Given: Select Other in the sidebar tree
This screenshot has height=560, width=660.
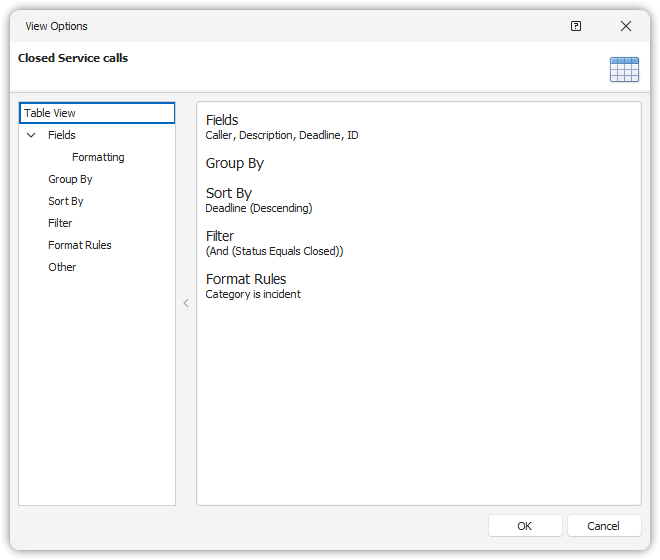Looking at the screenshot, I should coord(62,267).
